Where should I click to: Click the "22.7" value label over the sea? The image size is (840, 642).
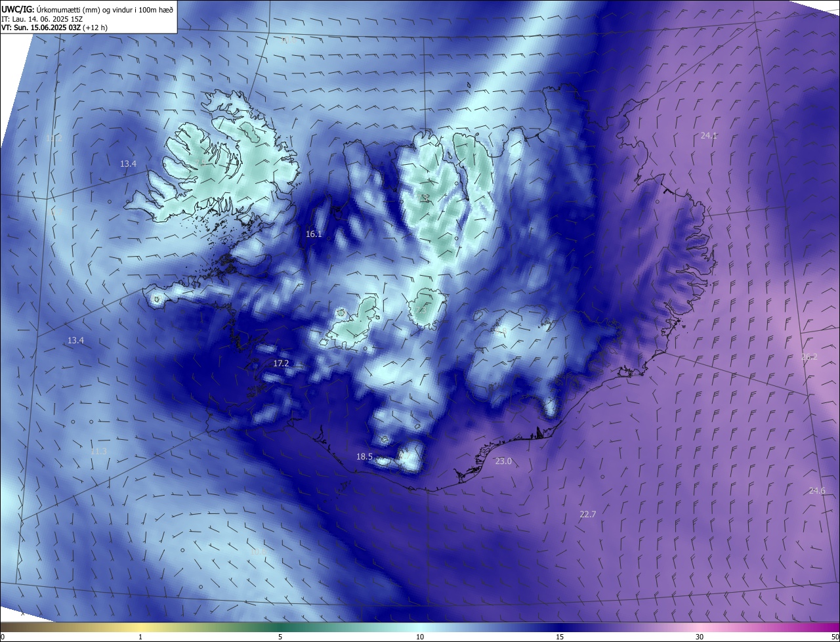click(588, 514)
